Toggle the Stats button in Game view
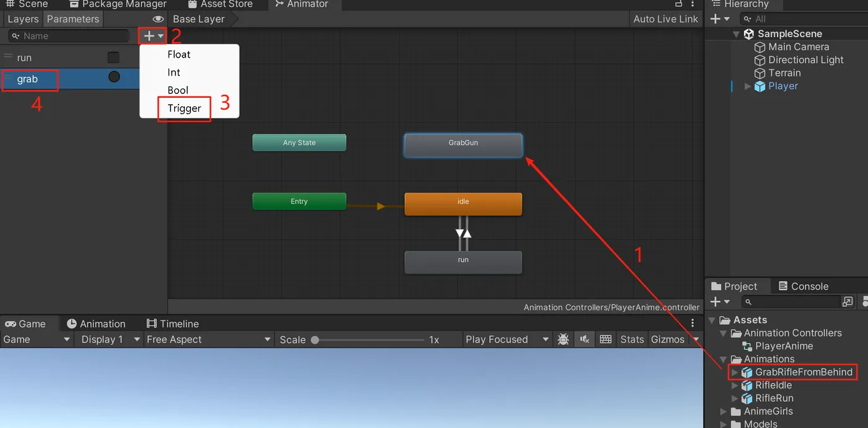 (x=632, y=339)
